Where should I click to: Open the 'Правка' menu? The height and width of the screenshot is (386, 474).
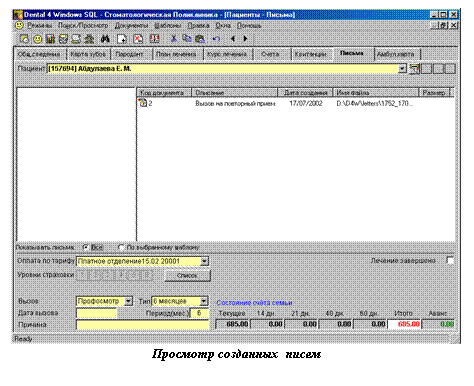click(x=198, y=25)
